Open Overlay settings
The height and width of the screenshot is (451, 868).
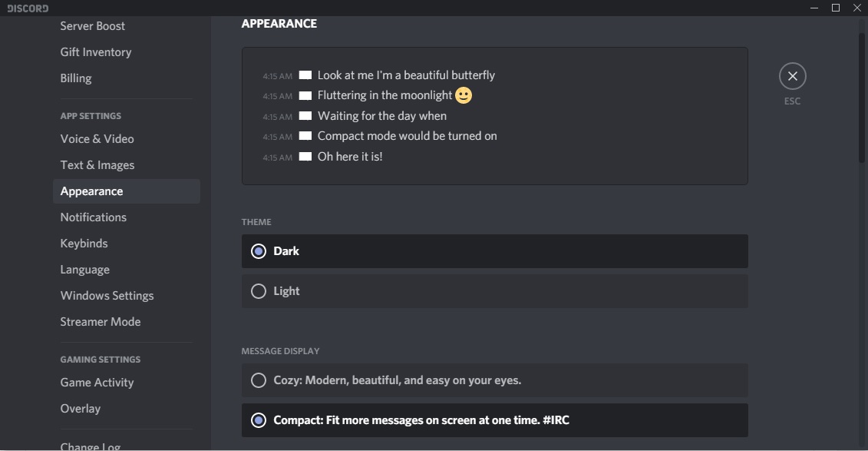[x=81, y=409]
